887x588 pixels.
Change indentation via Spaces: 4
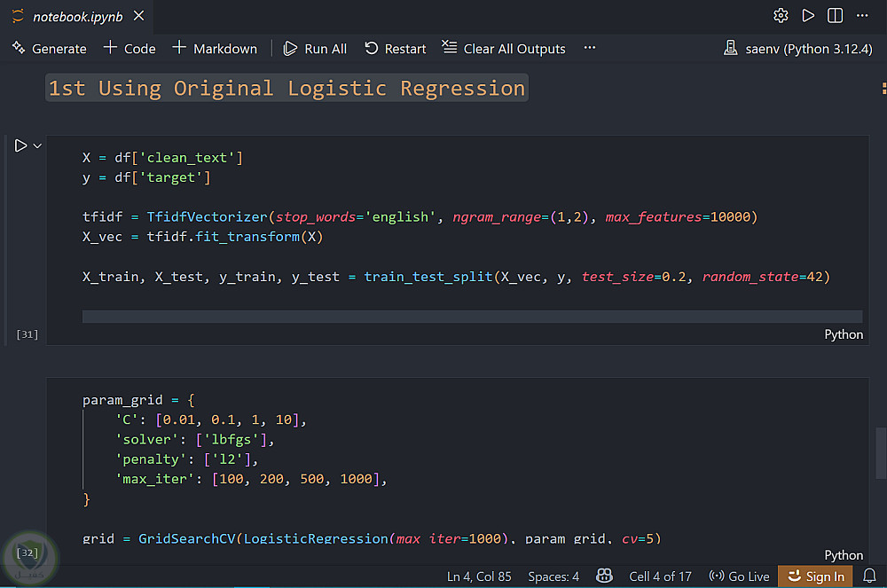pyautogui.click(x=553, y=576)
